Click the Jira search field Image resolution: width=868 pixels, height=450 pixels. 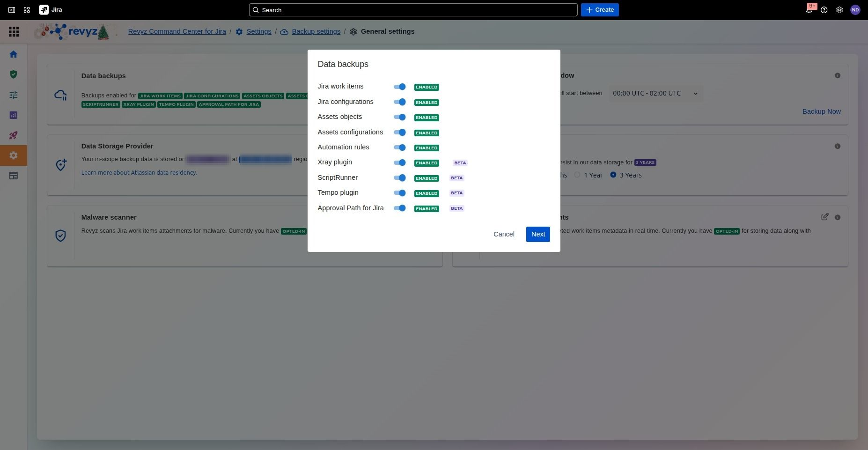pyautogui.click(x=413, y=10)
